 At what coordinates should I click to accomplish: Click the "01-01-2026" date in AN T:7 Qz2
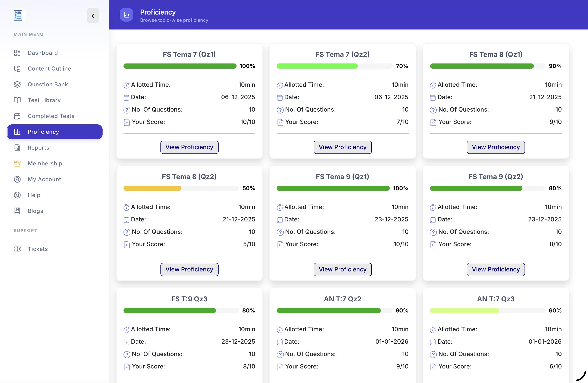pyautogui.click(x=392, y=342)
